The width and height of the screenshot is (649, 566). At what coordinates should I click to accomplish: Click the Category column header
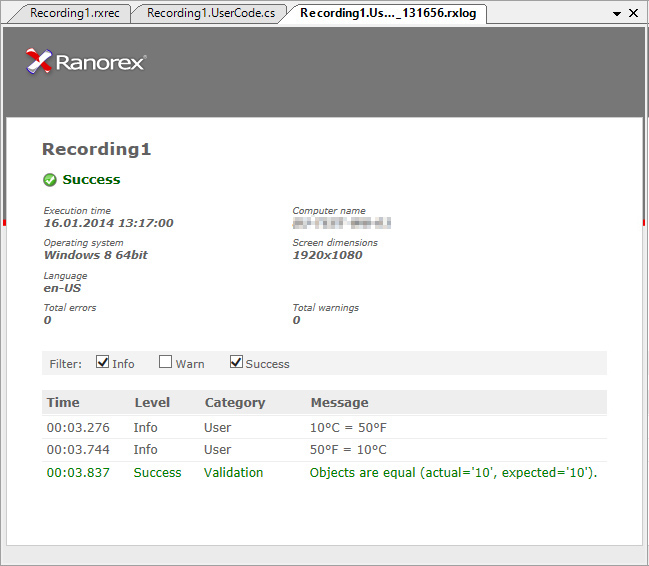[235, 402]
